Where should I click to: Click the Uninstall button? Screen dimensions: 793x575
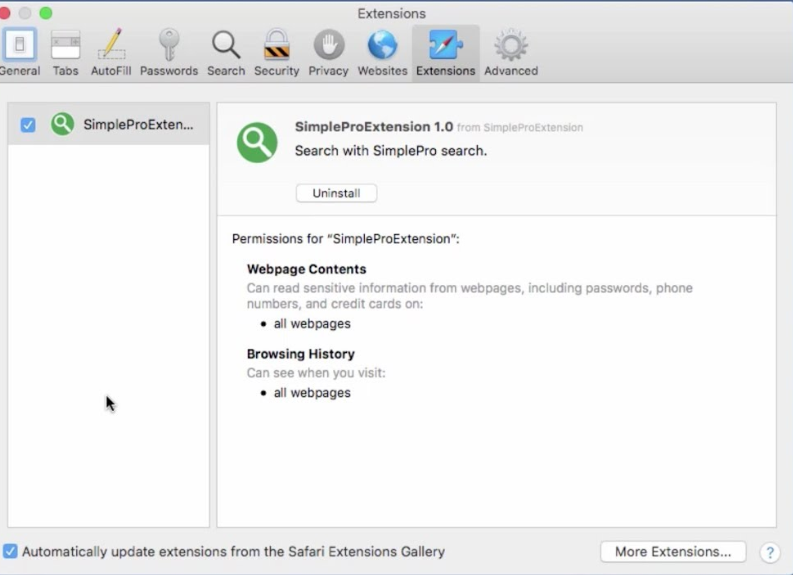336,193
